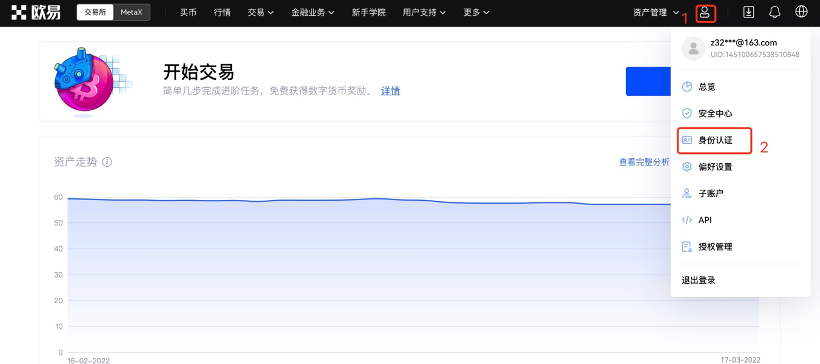The height and width of the screenshot is (364, 820).
Task: Click the 偏好设置 gear icon
Action: pos(687,167)
